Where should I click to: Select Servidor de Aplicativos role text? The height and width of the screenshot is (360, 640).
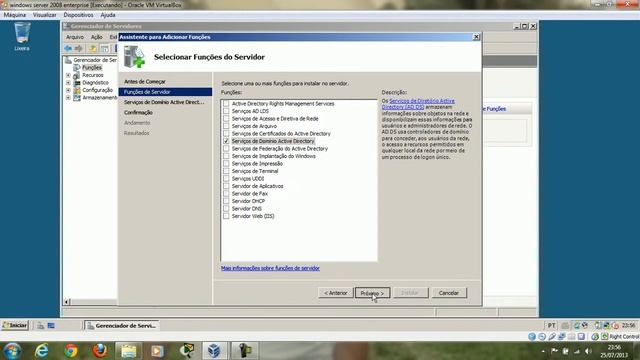(x=258, y=186)
